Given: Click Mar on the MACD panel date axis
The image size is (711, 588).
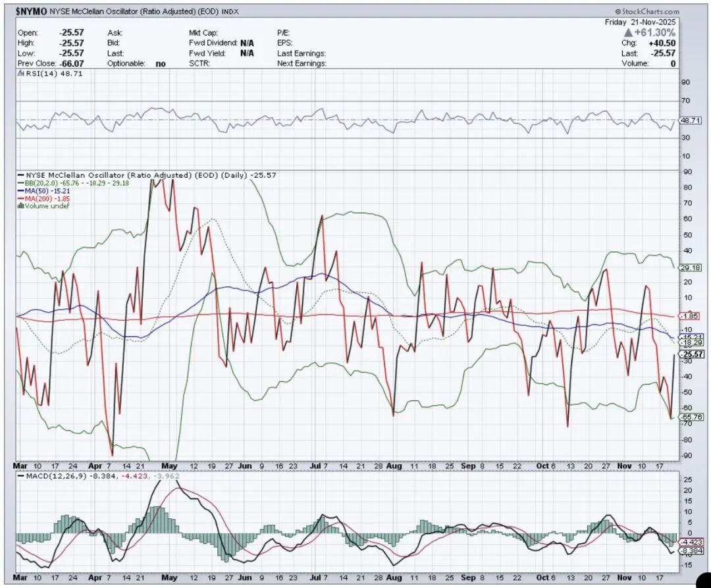Looking at the screenshot, I should coord(20,577).
